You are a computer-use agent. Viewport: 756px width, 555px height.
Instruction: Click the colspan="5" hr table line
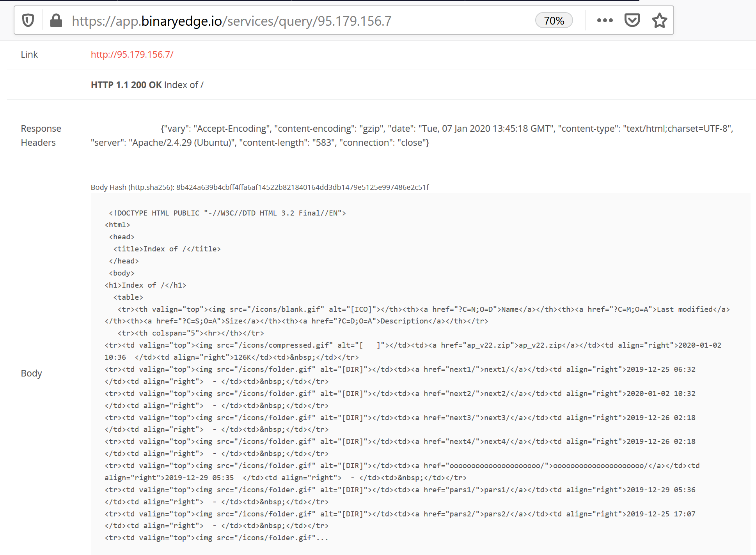[191, 333]
